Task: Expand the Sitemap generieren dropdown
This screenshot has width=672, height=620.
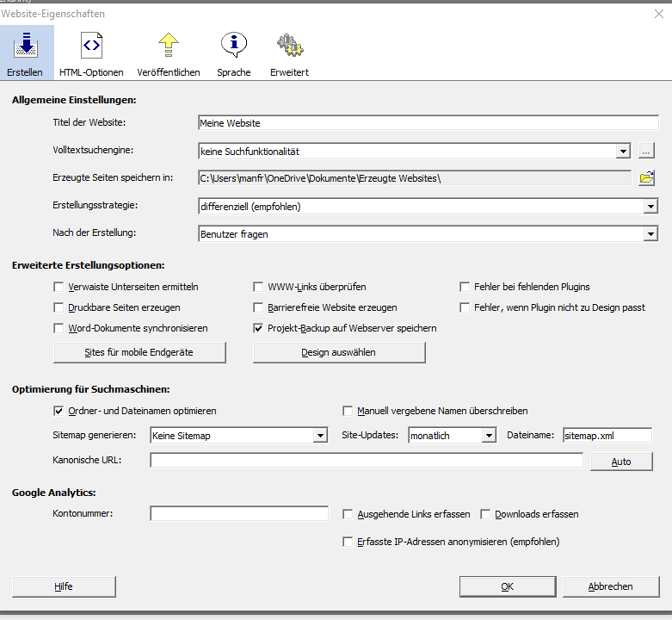Action: [x=320, y=435]
